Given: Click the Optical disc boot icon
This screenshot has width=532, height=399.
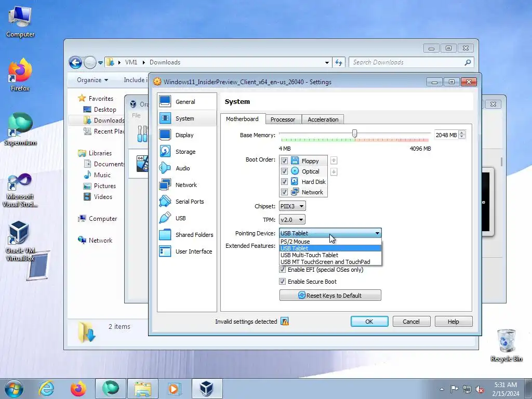Looking at the screenshot, I should tap(295, 171).
